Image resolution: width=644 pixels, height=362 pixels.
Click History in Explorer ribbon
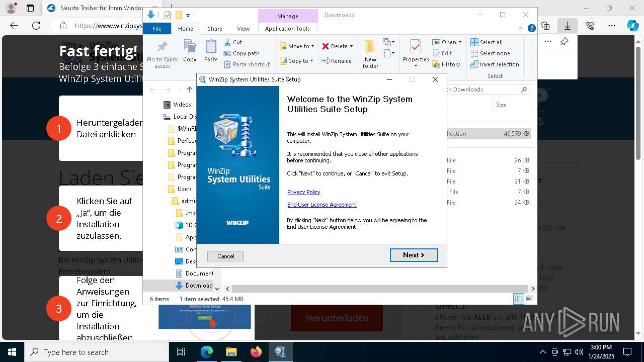446,64
